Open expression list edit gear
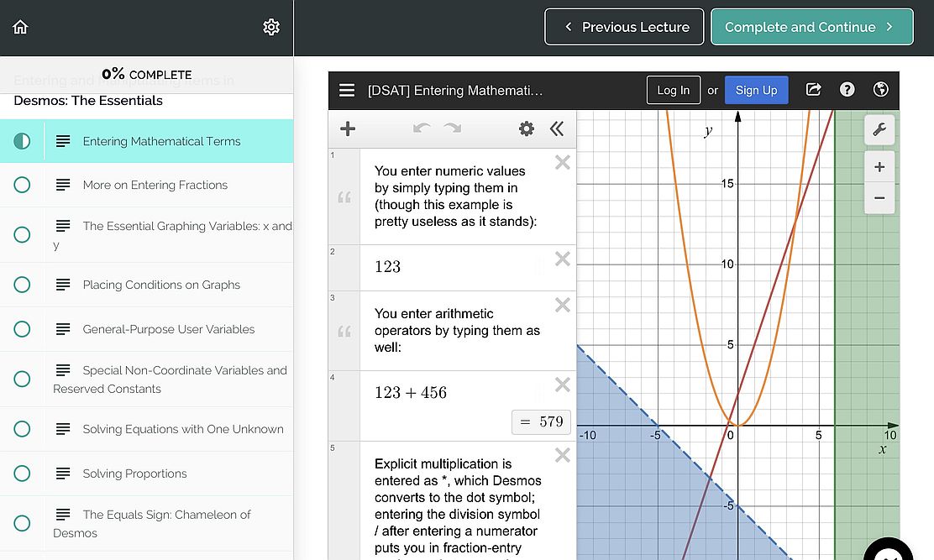934x560 pixels. point(527,128)
